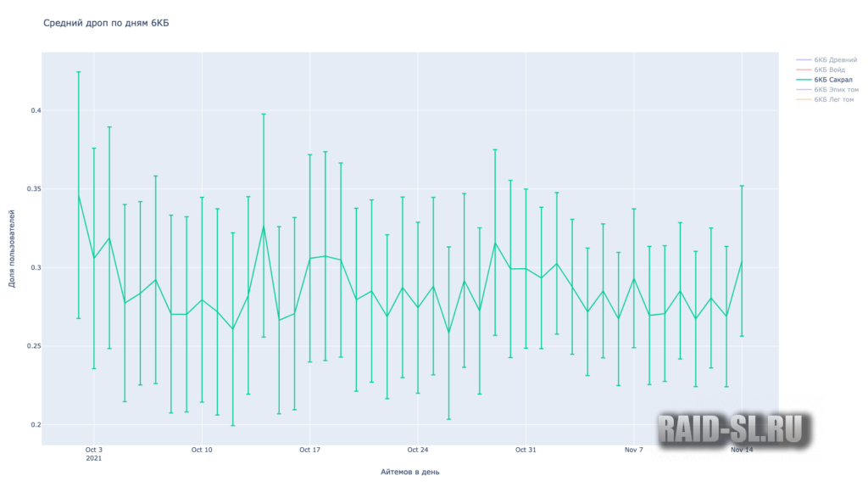Toggle the 6КБ Древний legend entry
The width and height of the screenshot is (868, 487).
tap(834, 60)
